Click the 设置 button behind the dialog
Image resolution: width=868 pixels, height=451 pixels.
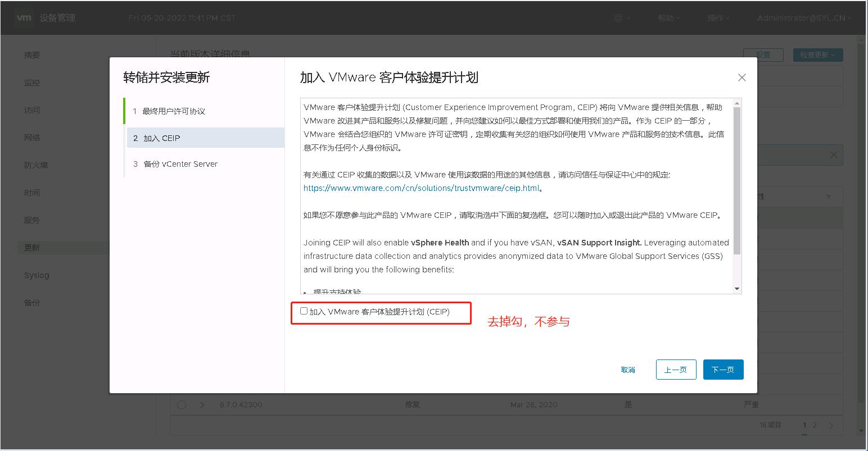[x=763, y=54]
